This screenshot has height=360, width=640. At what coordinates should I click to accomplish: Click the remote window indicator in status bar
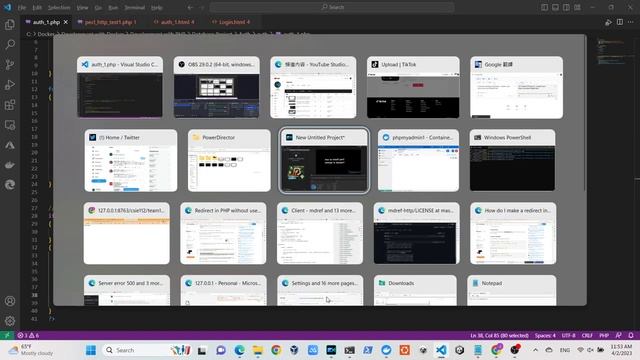click(x=7, y=335)
